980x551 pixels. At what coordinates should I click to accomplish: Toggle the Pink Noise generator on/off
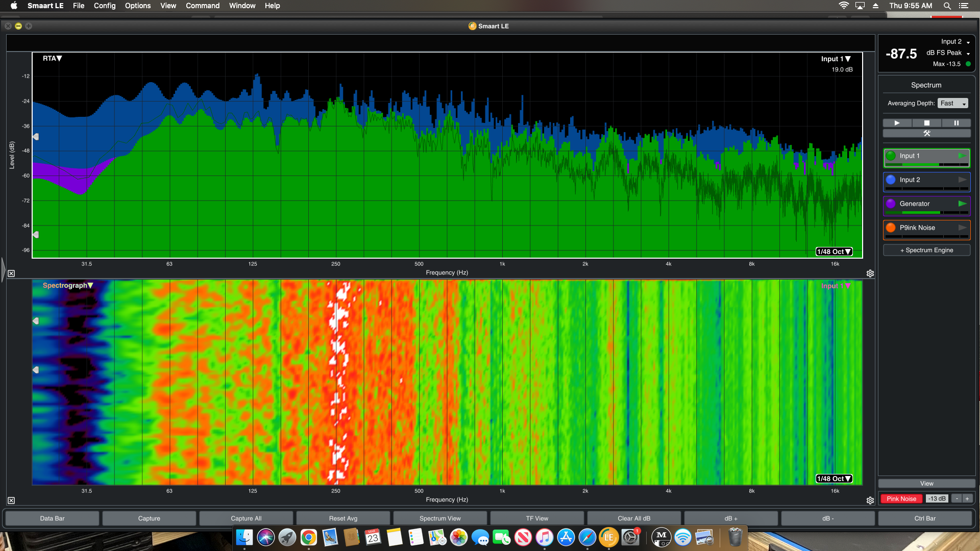click(901, 498)
